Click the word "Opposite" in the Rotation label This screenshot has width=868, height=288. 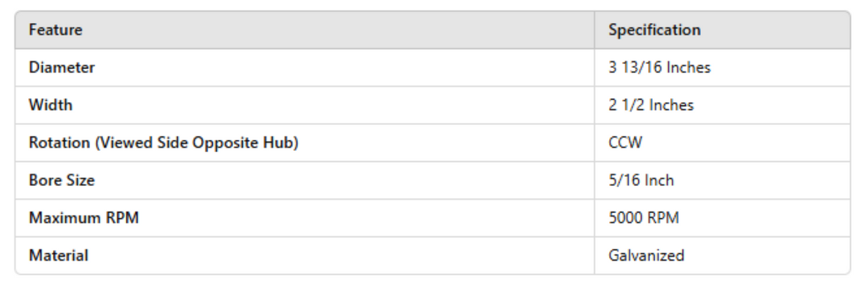[235, 142]
